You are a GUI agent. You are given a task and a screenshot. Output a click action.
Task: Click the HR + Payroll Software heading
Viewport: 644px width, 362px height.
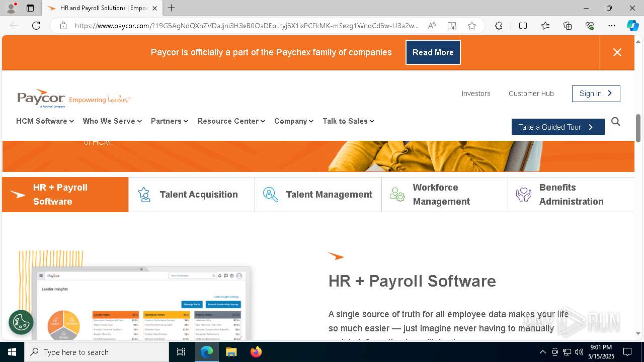412,281
